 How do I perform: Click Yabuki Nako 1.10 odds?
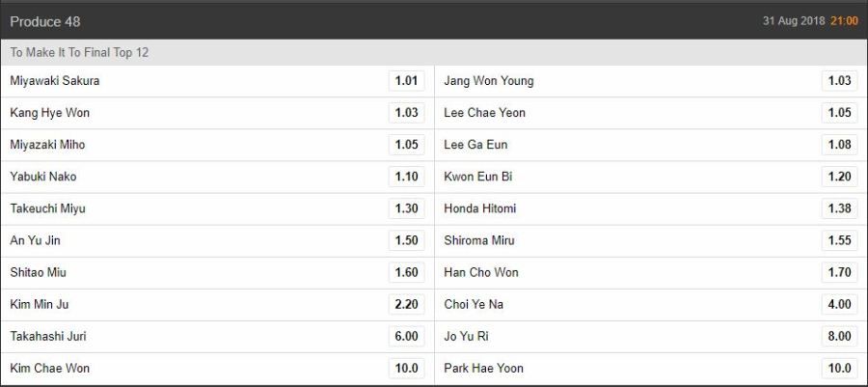406,177
